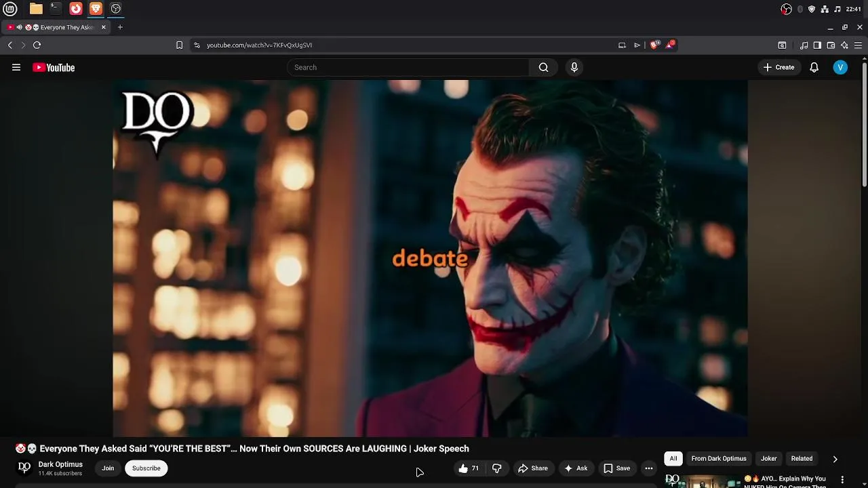Go back in browser history
This screenshot has width=868, height=488.
click(10, 45)
